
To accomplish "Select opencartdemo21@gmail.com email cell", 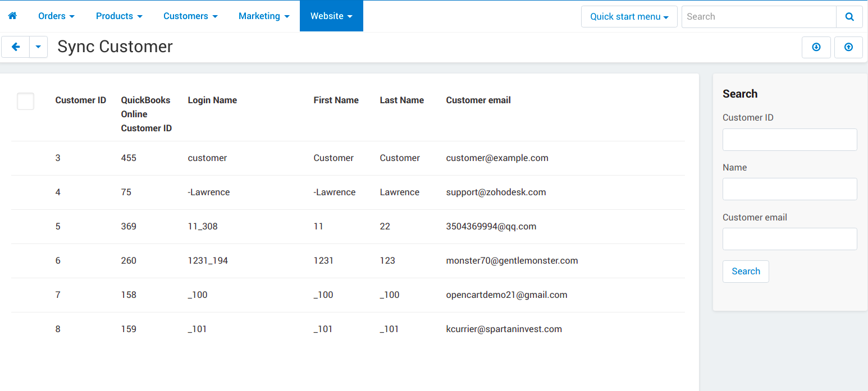I will [507, 295].
